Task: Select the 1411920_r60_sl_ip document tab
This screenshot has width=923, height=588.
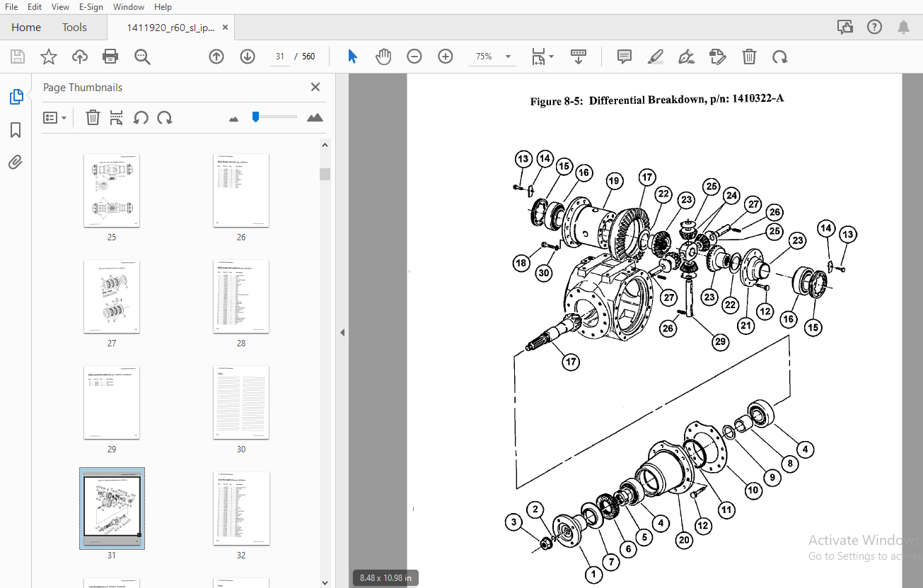Action: [x=170, y=28]
